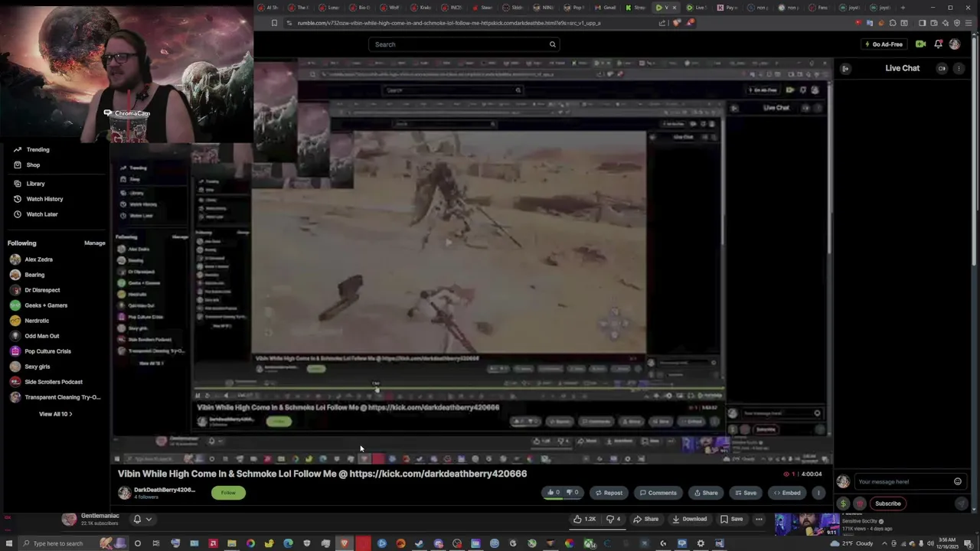
Task: Open three-dot menu next to Download row
Action: (759, 519)
